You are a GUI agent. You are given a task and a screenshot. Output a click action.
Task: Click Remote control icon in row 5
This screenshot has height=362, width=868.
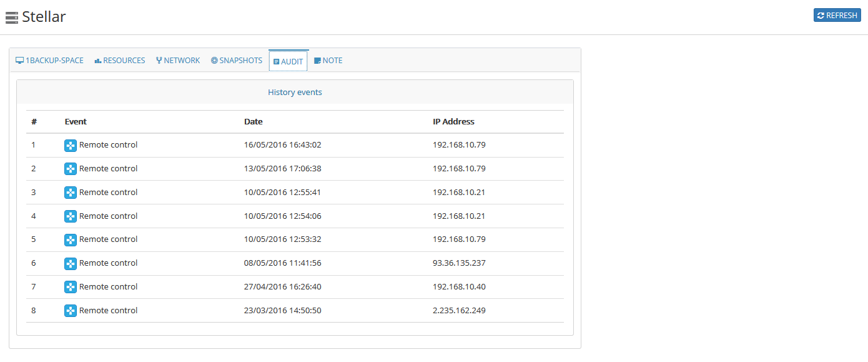[x=71, y=239]
